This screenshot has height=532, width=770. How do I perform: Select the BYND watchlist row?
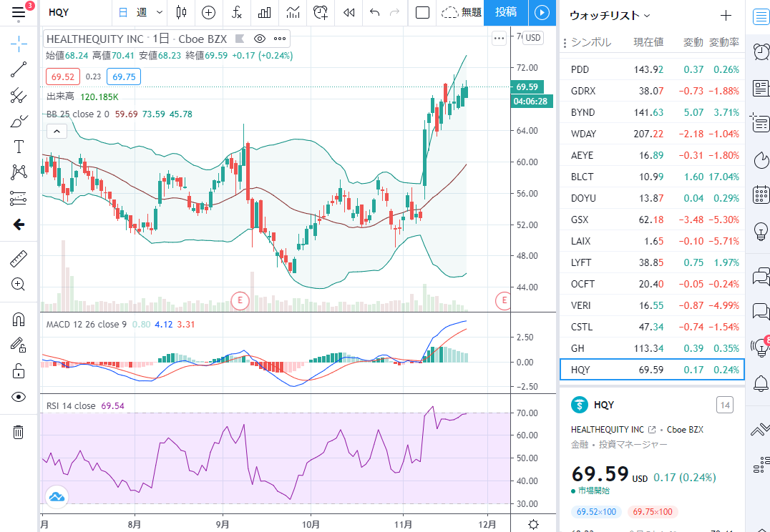(652, 112)
